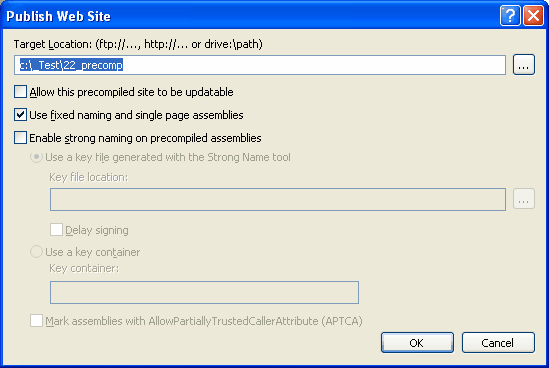Browse for the target location folder
The width and height of the screenshot is (549, 368).
(524, 65)
